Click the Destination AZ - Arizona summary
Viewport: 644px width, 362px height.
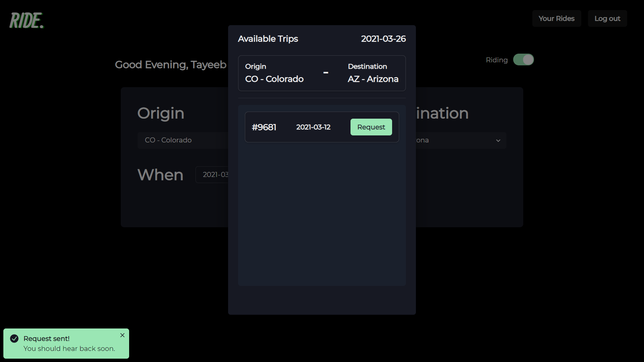click(x=373, y=73)
